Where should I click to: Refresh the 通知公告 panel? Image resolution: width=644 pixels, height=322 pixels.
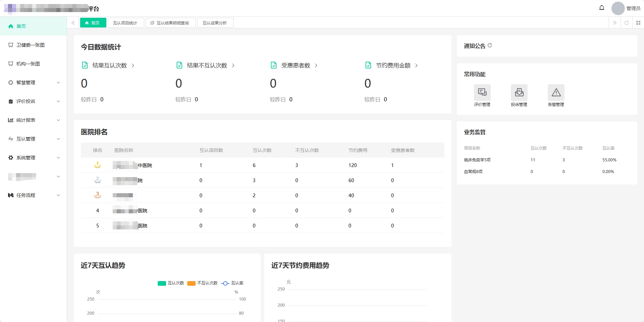(490, 46)
